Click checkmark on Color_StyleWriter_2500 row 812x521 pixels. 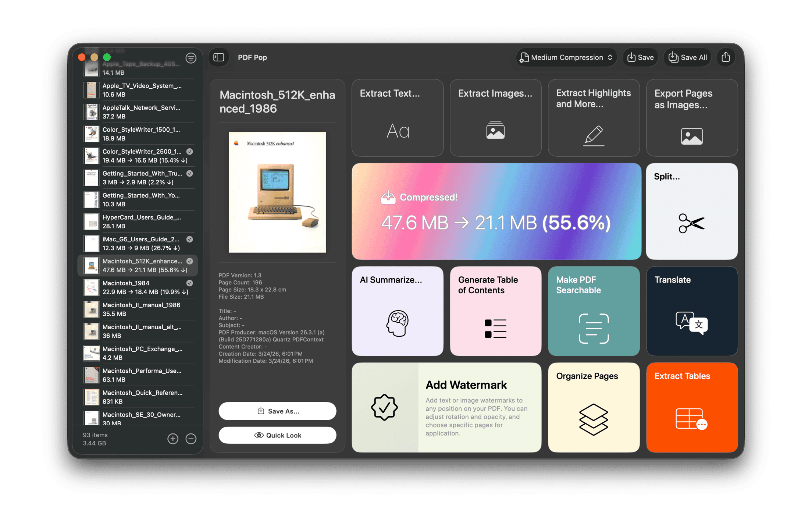point(190,152)
